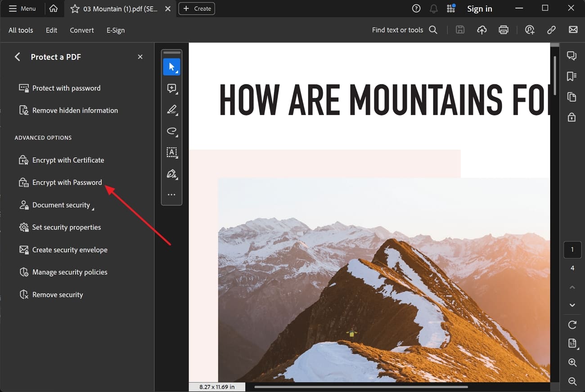Open the page display options icon
Image resolution: width=585 pixels, height=392 pixels.
(x=572, y=343)
